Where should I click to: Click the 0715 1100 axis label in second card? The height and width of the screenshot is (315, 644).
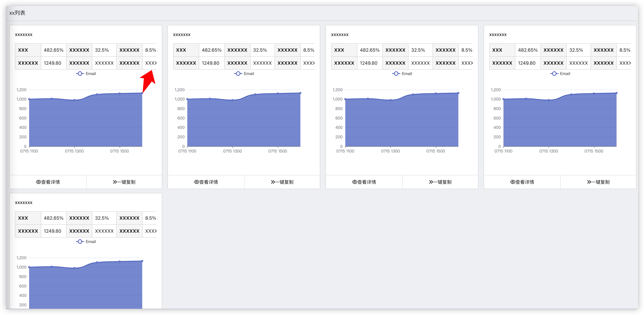pyautogui.click(x=187, y=151)
